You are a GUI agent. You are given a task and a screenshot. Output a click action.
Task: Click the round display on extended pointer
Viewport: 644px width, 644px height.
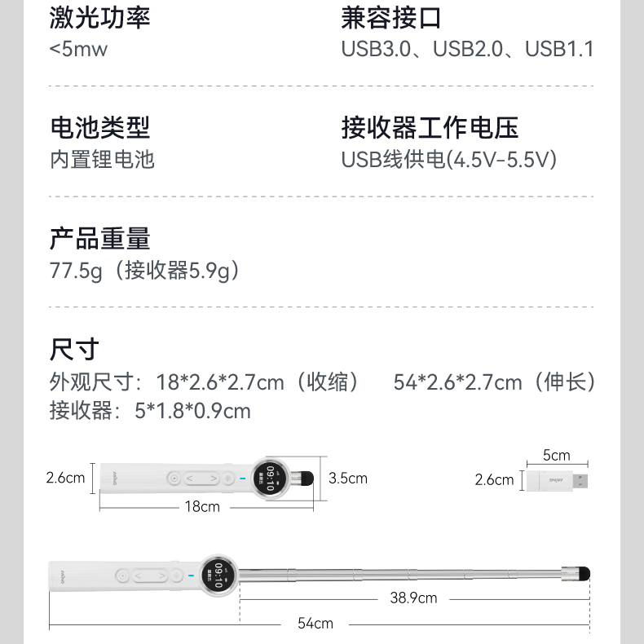coord(220,575)
